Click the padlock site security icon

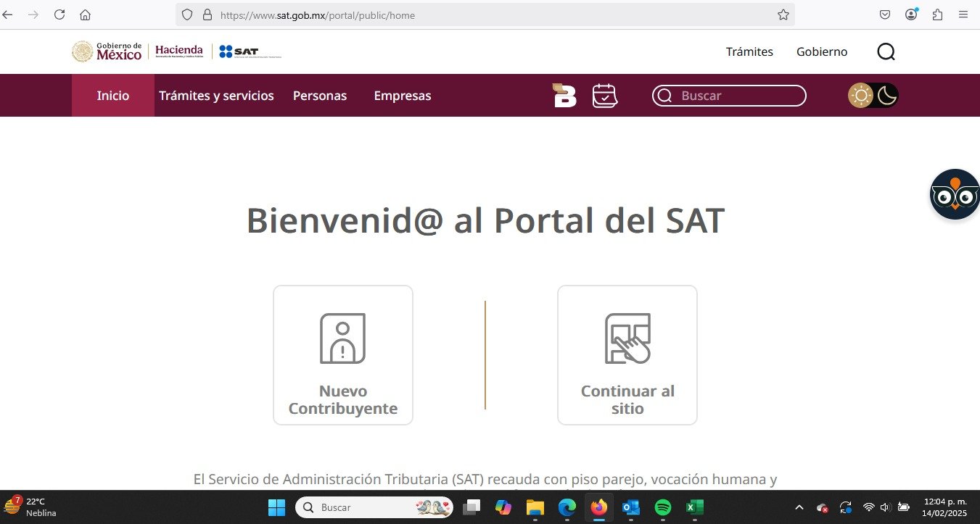point(207,14)
